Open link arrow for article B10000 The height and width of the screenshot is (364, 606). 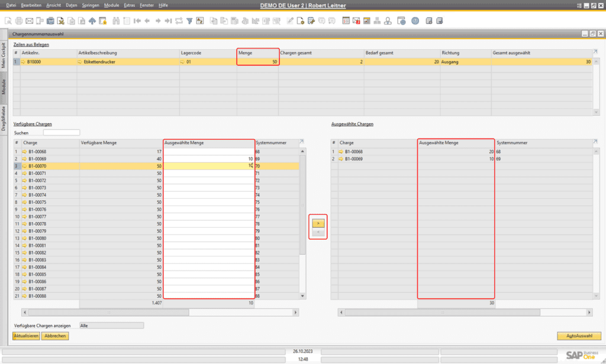23,62
